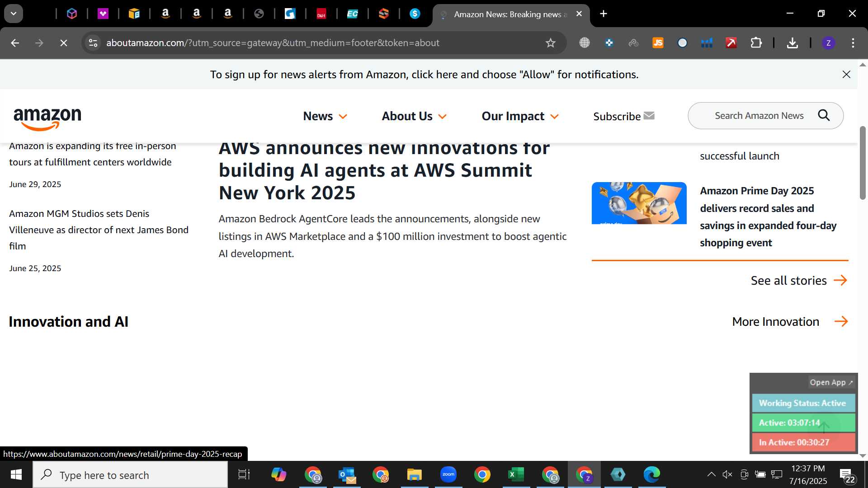The image size is (868, 488).
Task: Go back to the previous page
Action: pyautogui.click(x=15, y=43)
